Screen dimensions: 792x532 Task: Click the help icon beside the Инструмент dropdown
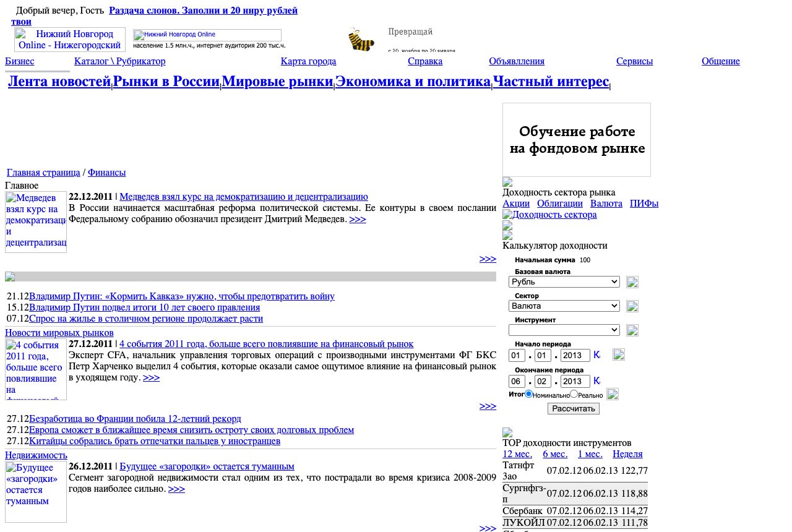pos(632,330)
